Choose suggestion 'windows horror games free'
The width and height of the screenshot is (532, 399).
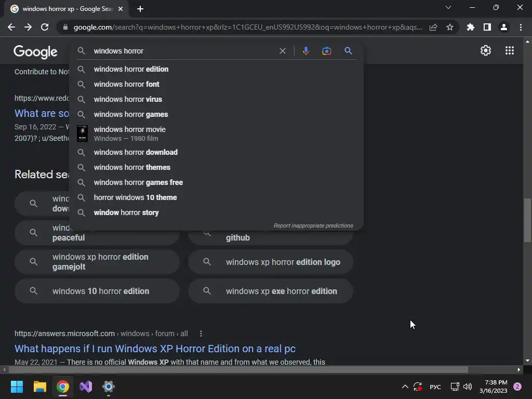(x=216, y=182)
